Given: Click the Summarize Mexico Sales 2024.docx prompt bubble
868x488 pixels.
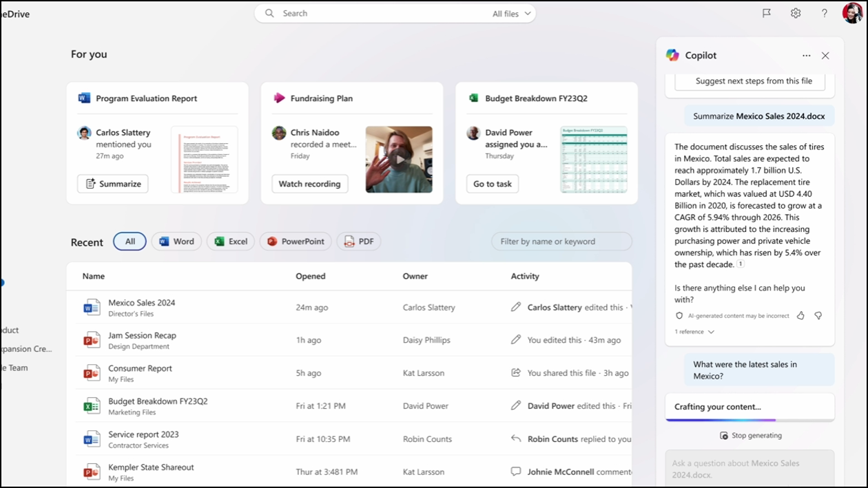Looking at the screenshot, I should [x=759, y=116].
